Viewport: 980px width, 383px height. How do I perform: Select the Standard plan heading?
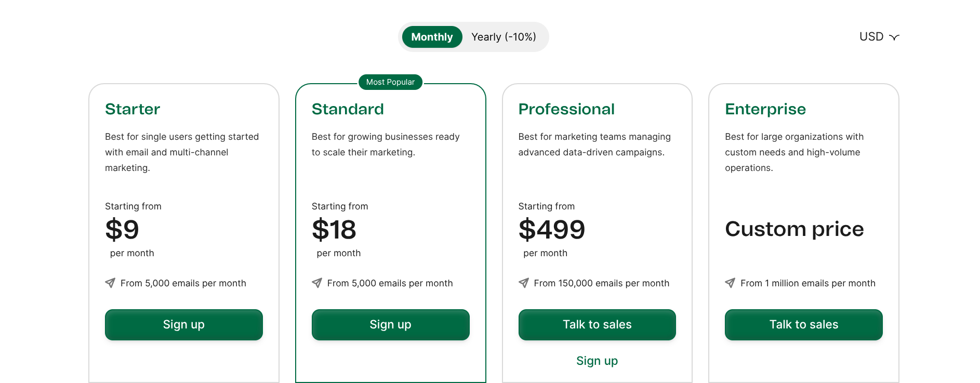348,109
